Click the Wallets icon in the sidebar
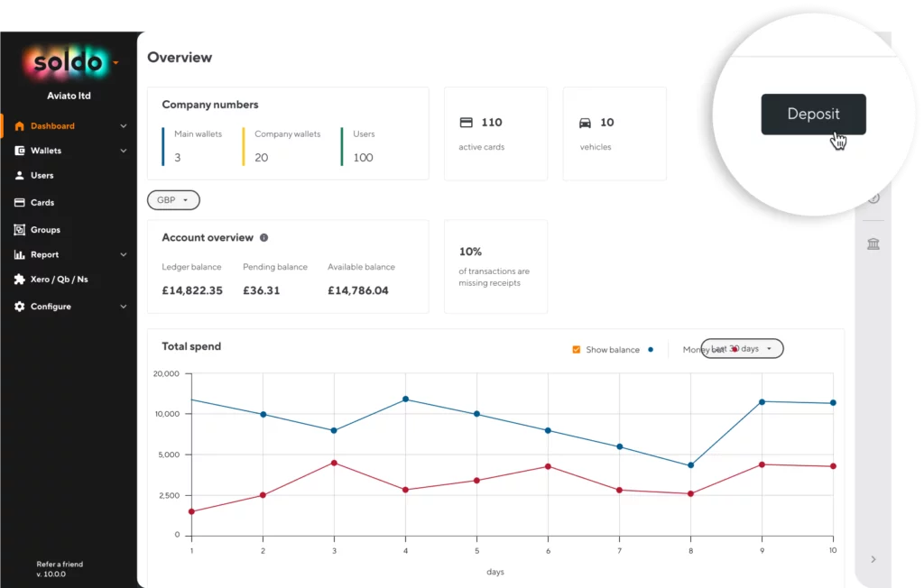This screenshot has width=924, height=588. pos(20,151)
